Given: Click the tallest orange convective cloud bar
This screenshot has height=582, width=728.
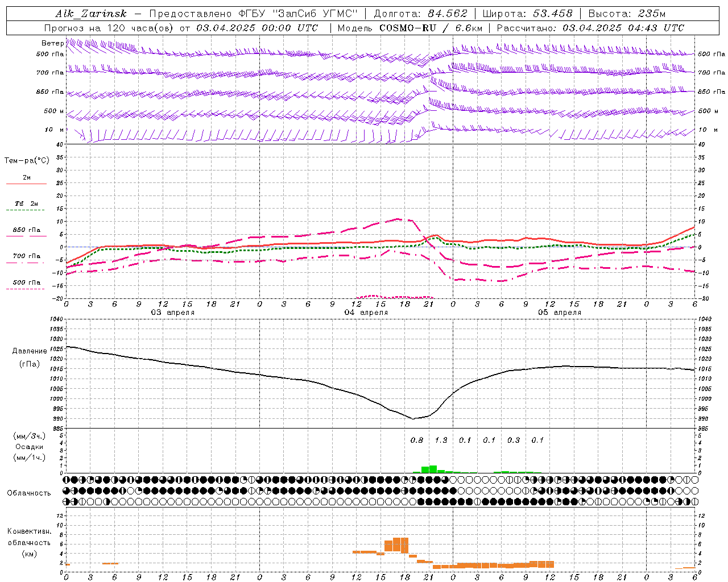Looking at the screenshot, I should (404, 545).
